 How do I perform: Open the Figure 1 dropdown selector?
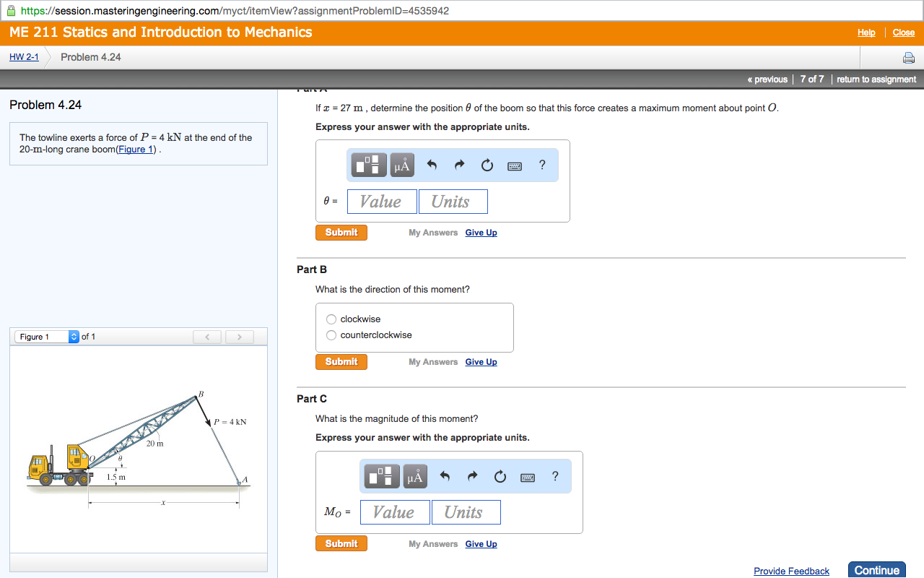click(45, 336)
